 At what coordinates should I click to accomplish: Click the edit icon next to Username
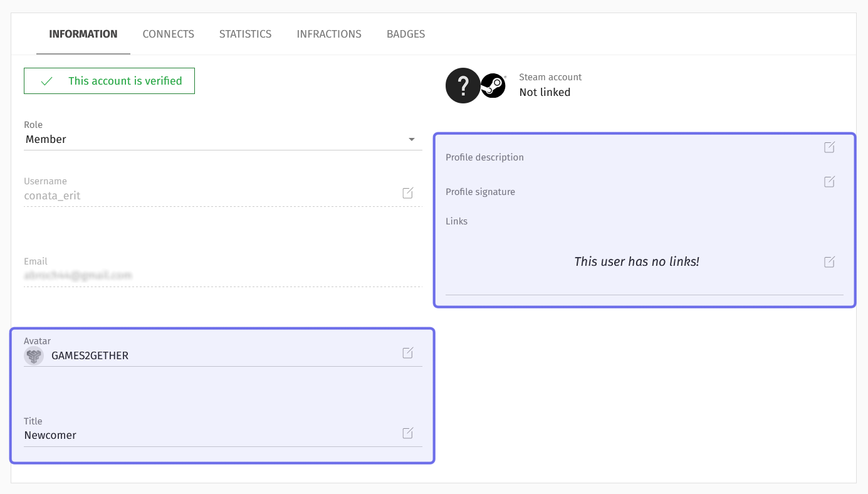408,192
